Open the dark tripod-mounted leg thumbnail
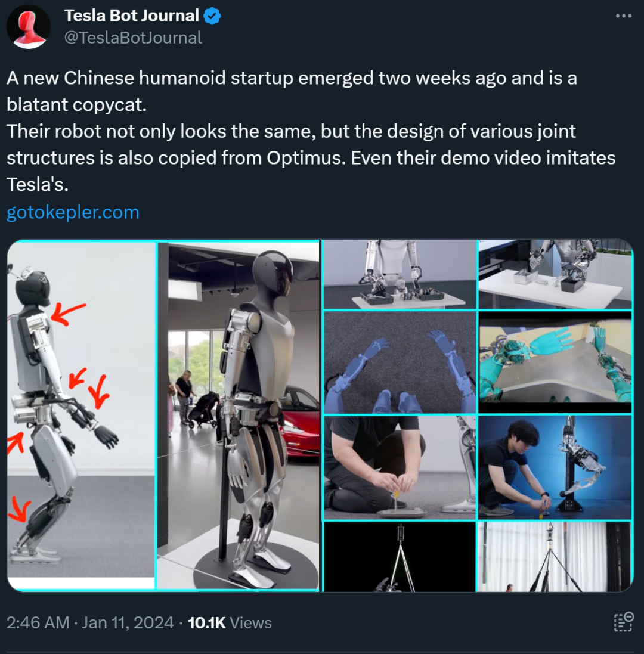644x654 pixels. (x=399, y=556)
